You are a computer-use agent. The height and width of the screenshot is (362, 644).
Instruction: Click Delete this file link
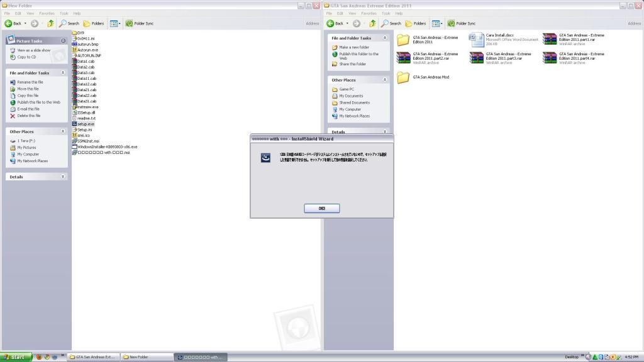pyautogui.click(x=29, y=116)
